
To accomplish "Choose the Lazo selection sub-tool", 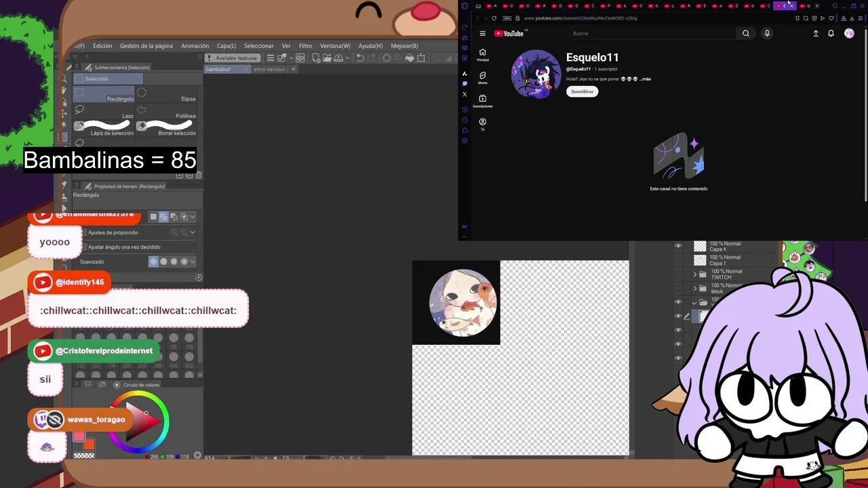I will point(104,112).
